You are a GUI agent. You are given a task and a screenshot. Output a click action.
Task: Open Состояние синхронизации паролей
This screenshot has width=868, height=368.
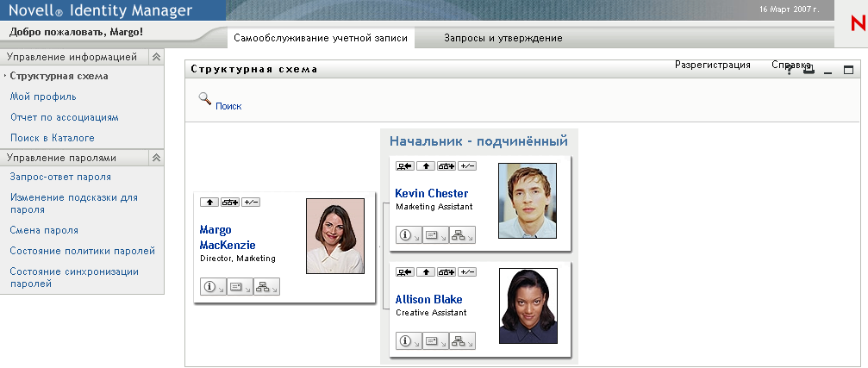(x=74, y=278)
